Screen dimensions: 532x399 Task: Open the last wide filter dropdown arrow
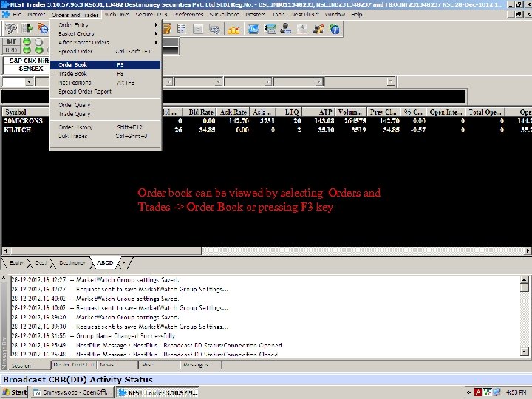coord(391,81)
